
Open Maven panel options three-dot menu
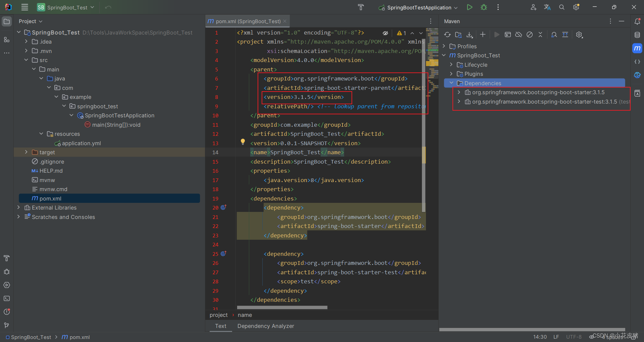[610, 21]
